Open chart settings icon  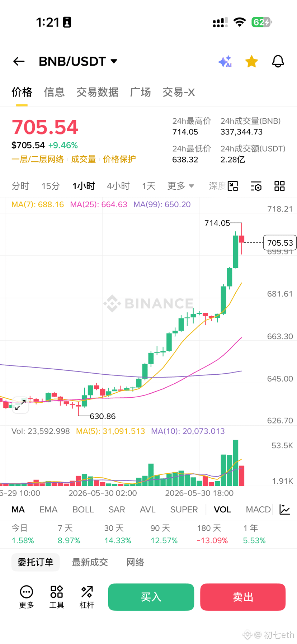tap(256, 186)
